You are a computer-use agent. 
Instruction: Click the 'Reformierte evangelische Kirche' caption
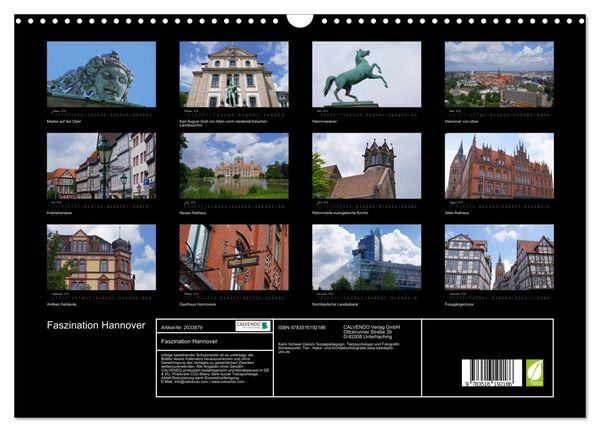point(340,213)
